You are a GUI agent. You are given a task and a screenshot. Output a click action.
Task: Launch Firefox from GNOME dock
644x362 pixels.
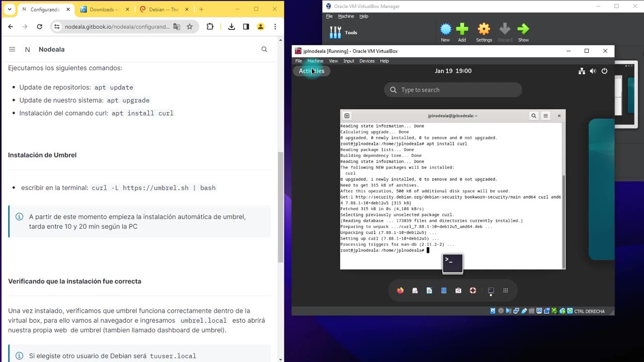(400, 291)
